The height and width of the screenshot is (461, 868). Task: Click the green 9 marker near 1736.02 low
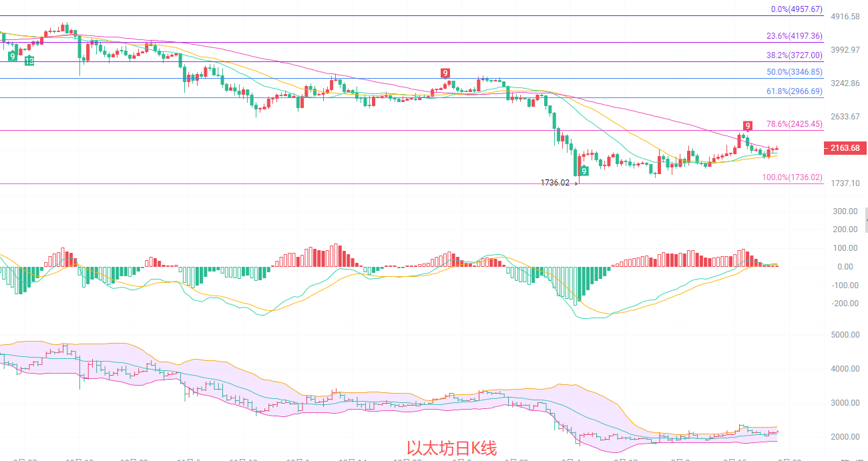click(x=584, y=171)
